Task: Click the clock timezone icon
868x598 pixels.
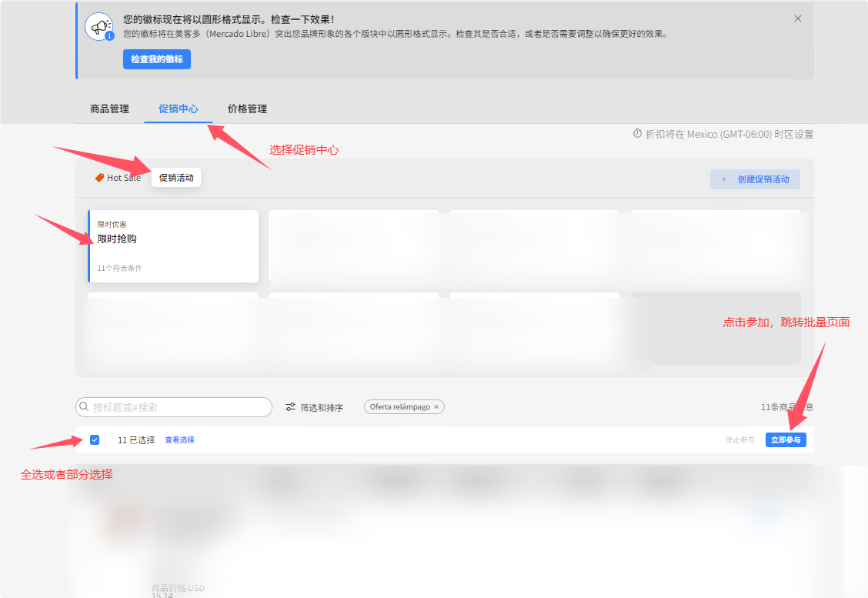Action: (637, 133)
